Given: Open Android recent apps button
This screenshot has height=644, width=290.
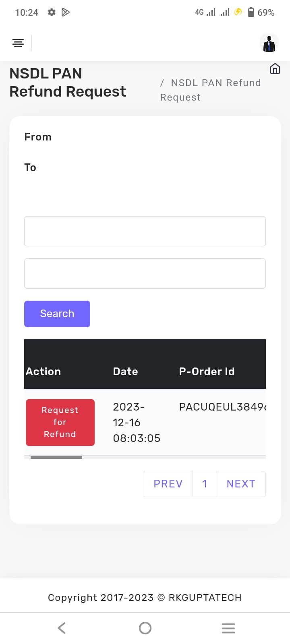Looking at the screenshot, I should click(228, 628).
